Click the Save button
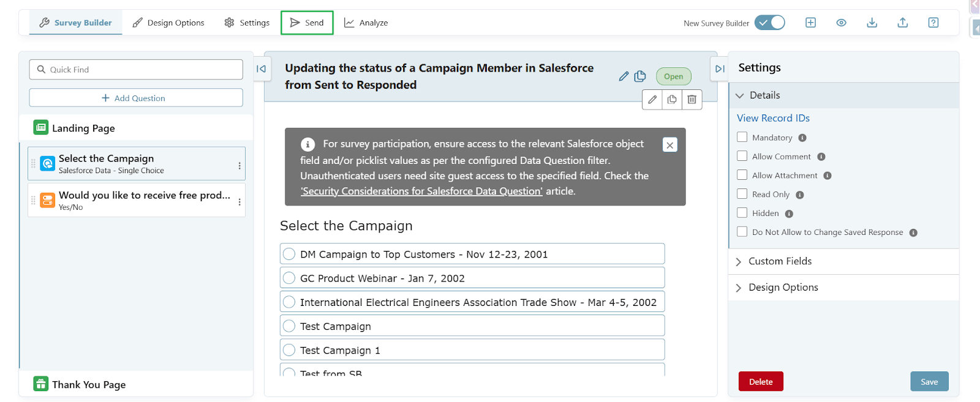The height and width of the screenshot is (402, 980). point(929,381)
